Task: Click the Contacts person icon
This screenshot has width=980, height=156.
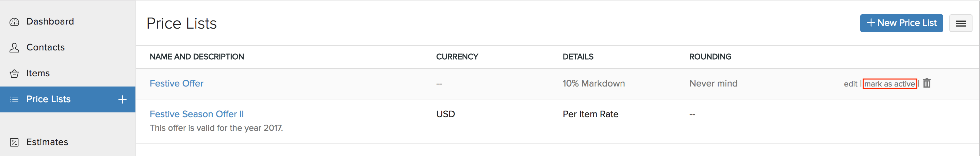Action: click(x=14, y=48)
